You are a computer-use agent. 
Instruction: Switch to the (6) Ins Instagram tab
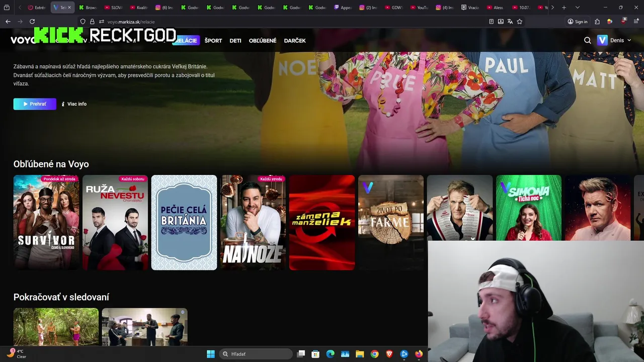(x=165, y=8)
